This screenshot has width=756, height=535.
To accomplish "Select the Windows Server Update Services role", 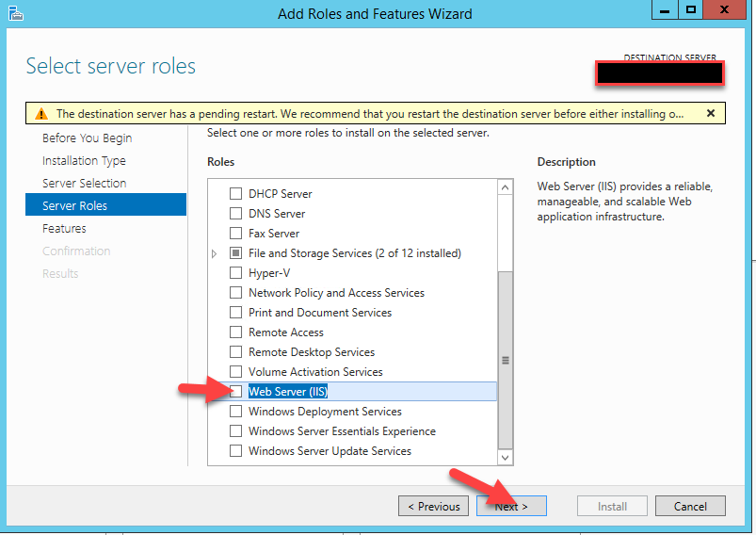I will tap(236, 451).
